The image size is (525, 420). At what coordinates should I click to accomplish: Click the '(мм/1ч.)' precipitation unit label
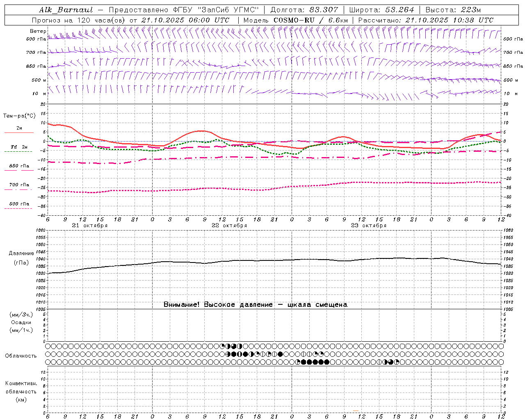pyautogui.click(x=21, y=330)
